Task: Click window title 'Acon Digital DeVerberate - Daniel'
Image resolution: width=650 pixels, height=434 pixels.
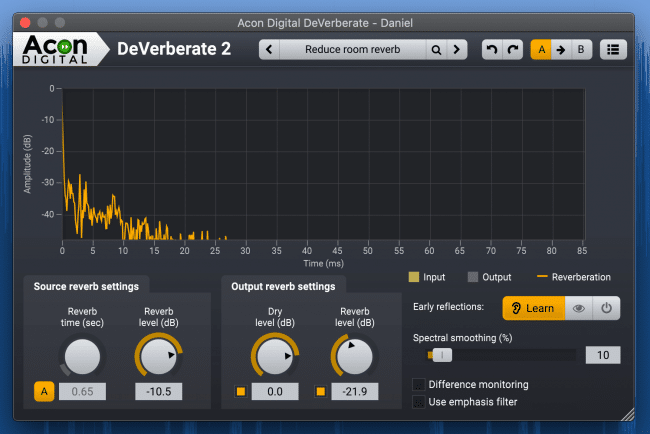Action: (x=325, y=23)
